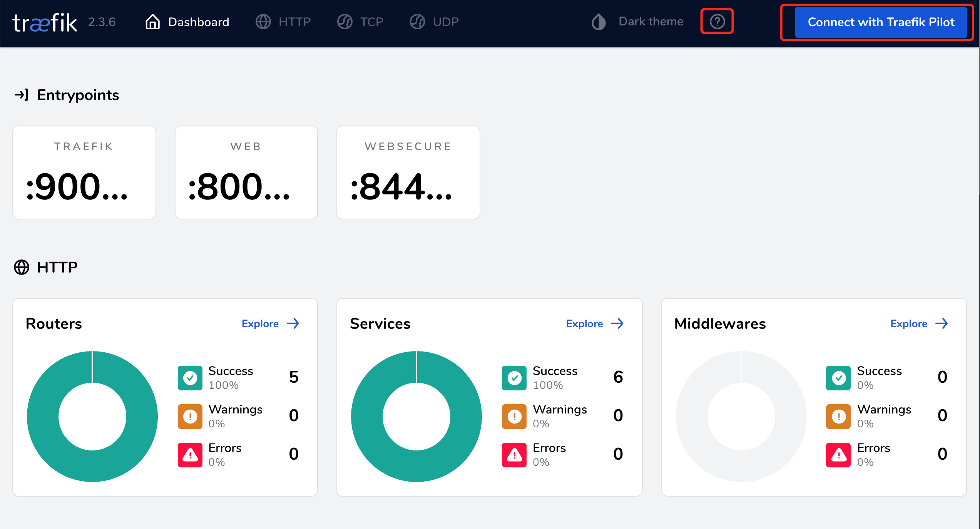The image size is (980, 529).
Task: Click Services Success checkmark icon
Action: tap(514, 378)
